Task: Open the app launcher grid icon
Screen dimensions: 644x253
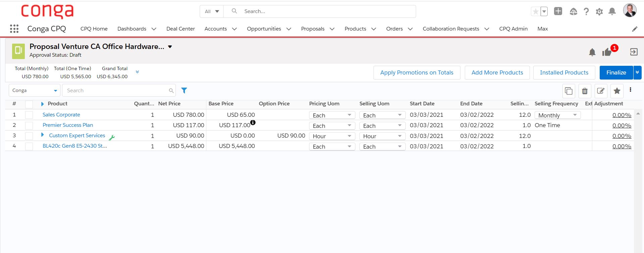Action: 14,29
